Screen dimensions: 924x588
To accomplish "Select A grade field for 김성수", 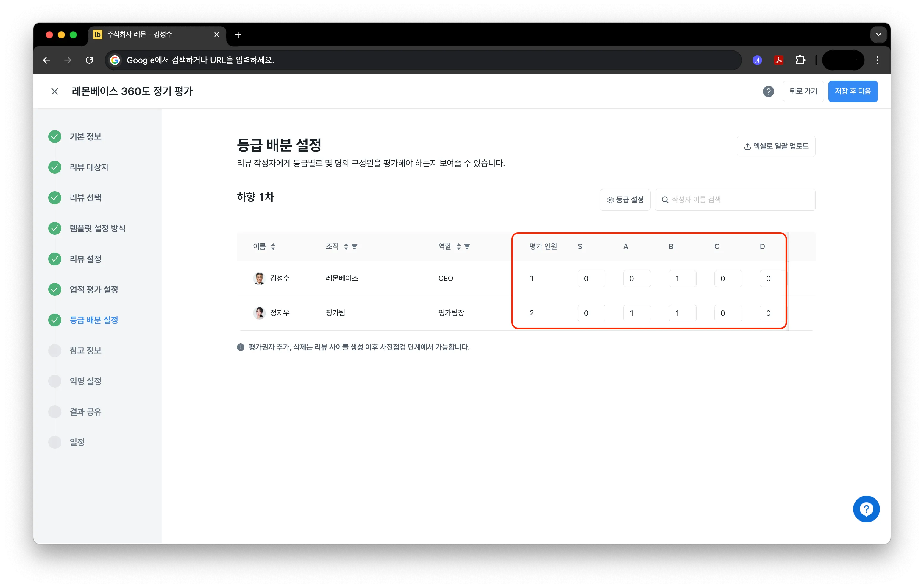I will coord(637,279).
